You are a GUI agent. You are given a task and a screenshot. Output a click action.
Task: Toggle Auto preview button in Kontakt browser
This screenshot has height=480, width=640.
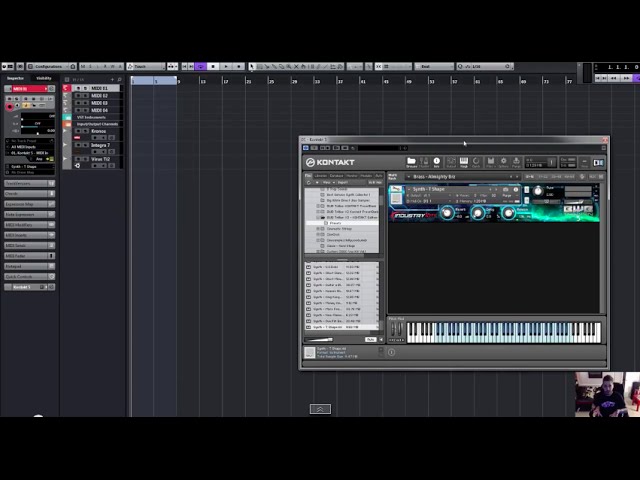pyautogui.click(x=370, y=340)
